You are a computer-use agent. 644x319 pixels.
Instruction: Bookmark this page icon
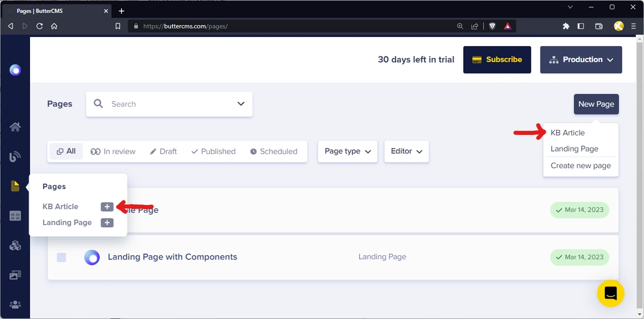118,26
